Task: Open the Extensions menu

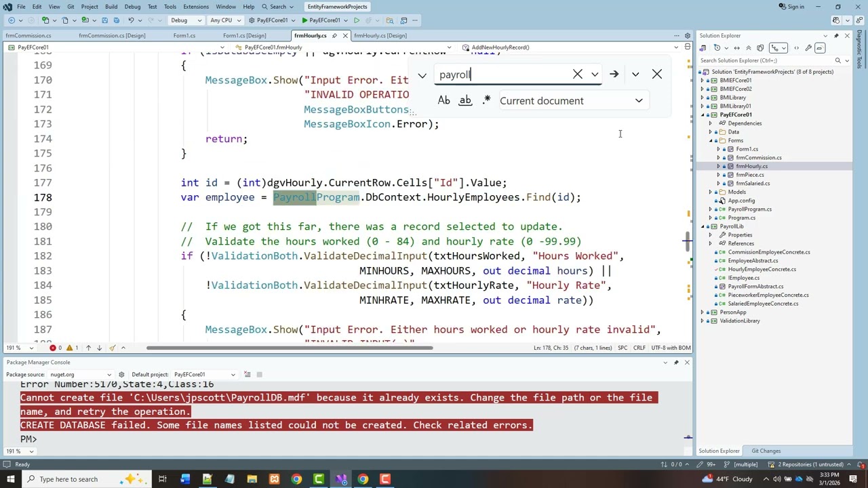Action: (195, 7)
